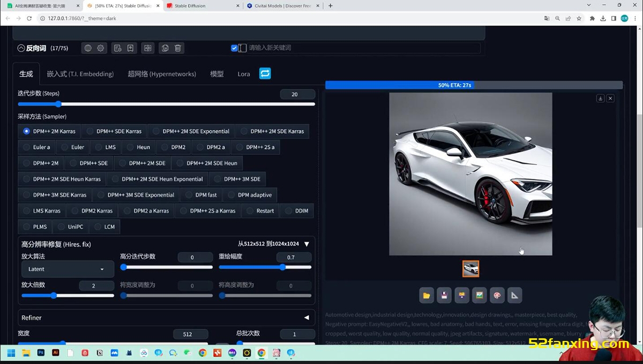
Task: Adjust the 高分迭代步数 slider
Action: 166,267
